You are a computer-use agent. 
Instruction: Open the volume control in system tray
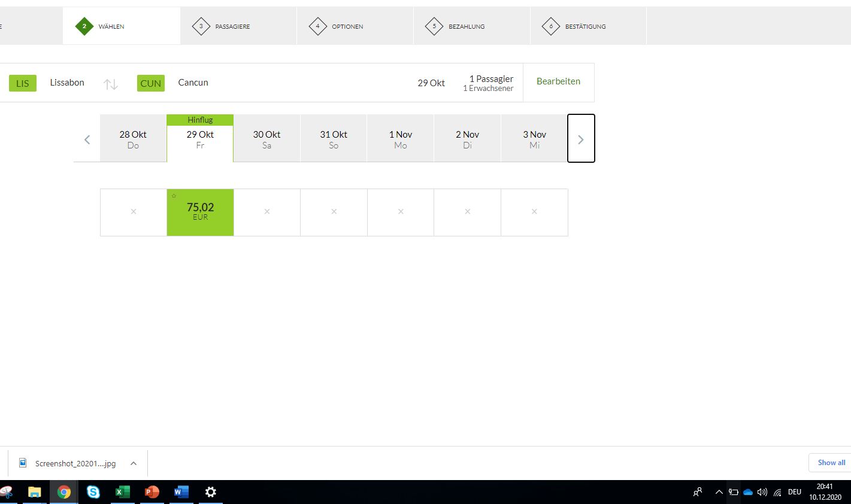[x=762, y=492]
